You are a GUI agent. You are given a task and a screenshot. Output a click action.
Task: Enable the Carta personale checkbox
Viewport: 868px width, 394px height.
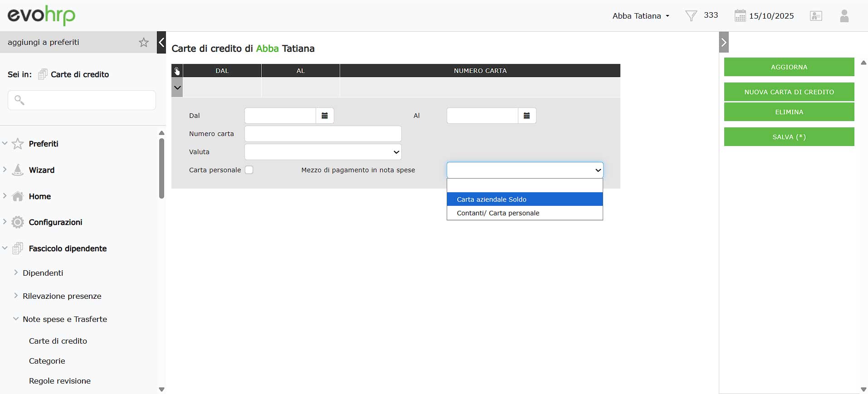(x=249, y=170)
